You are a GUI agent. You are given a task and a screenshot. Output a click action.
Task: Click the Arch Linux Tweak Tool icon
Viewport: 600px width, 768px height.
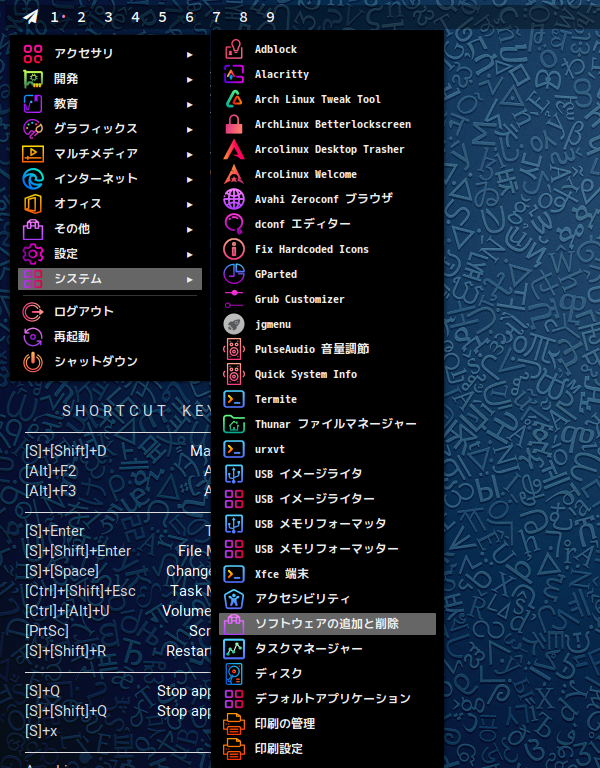(234, 99)
